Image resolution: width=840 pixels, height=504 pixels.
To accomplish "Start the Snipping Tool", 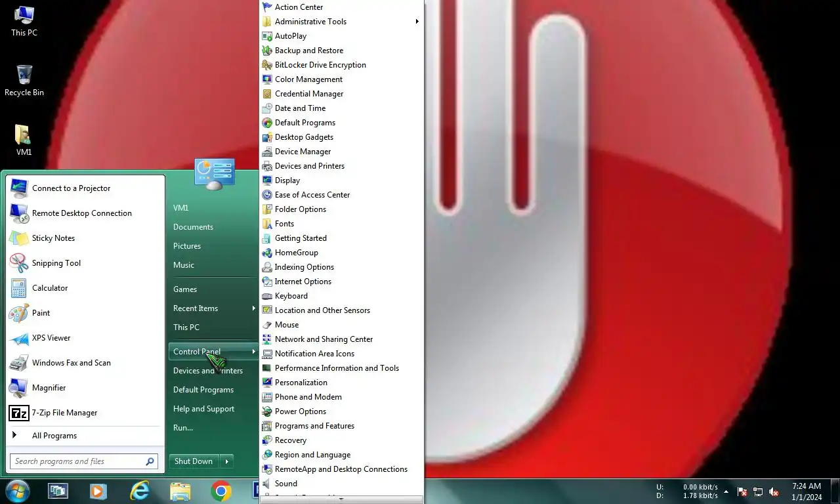I will pos(85,263).
